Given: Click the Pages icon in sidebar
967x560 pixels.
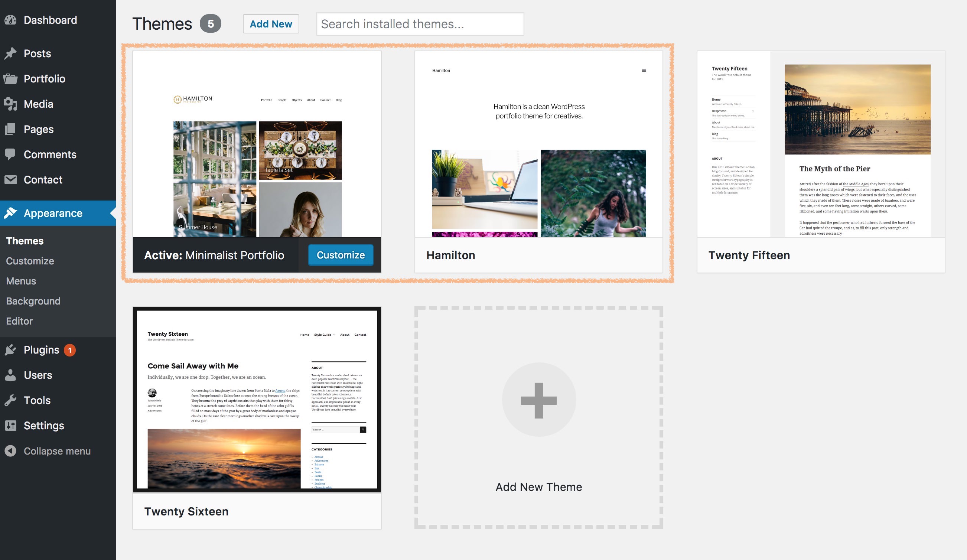Looking at the screenshot, I should click(x=11, y=129).
